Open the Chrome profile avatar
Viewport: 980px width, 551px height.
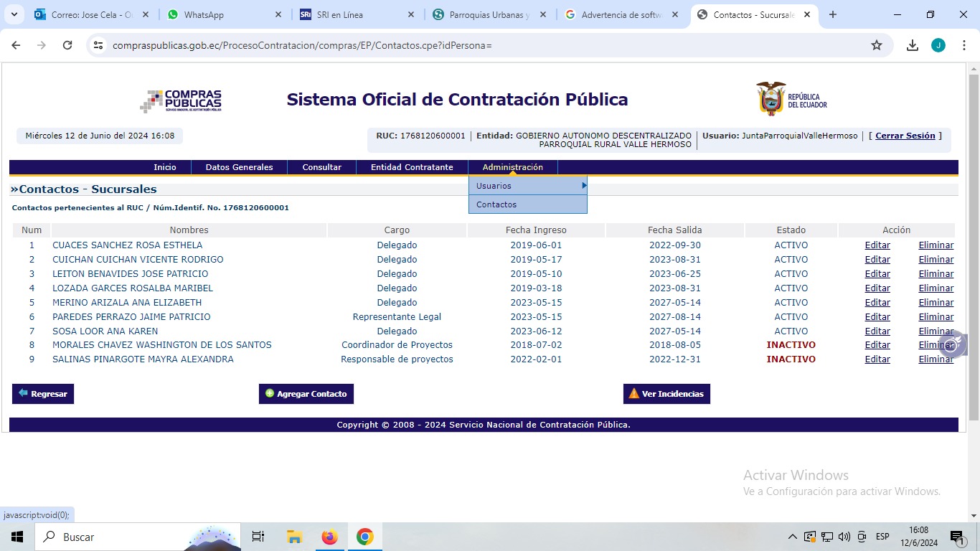[938, 45]
